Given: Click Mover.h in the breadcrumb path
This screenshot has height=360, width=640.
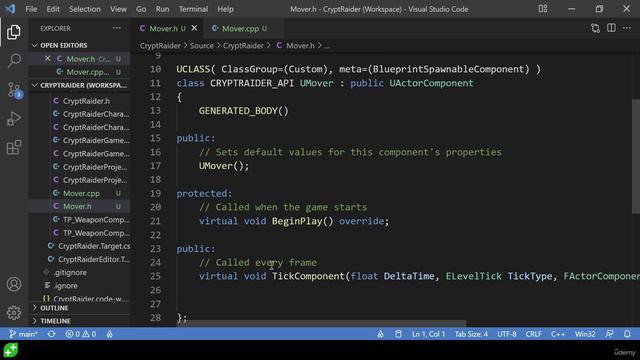Looking at the screenshot, I should coord(300,46).
